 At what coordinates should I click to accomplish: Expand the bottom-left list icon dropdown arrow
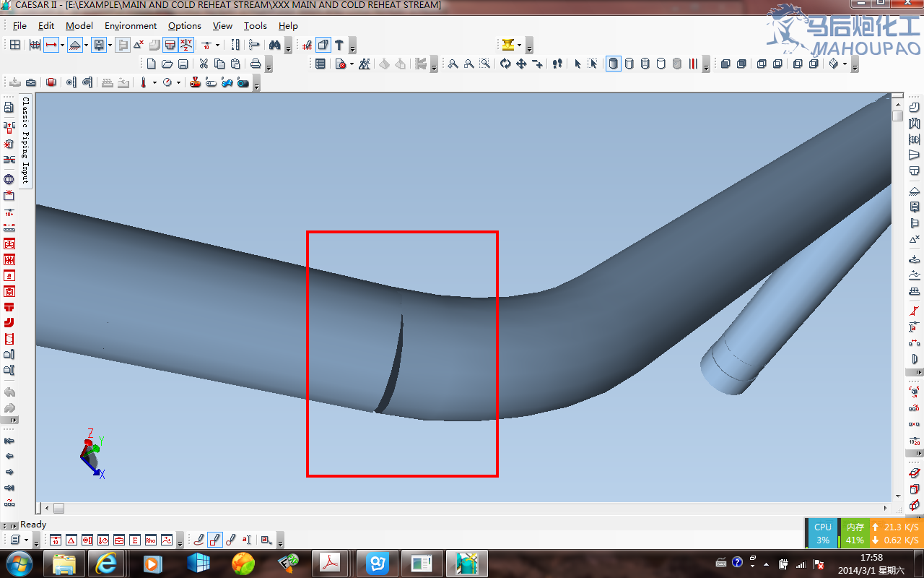pyautogui.click(x=27, y=540)
